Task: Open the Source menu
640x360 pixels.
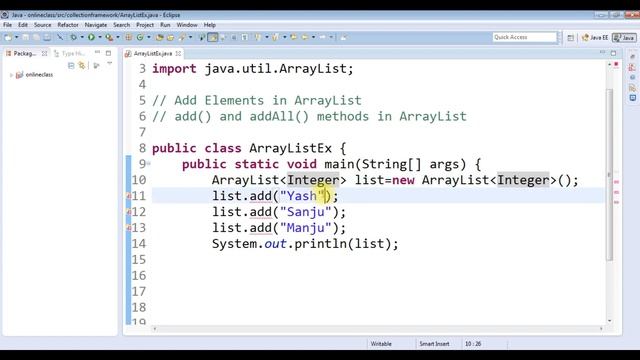Action: point(42,25)
